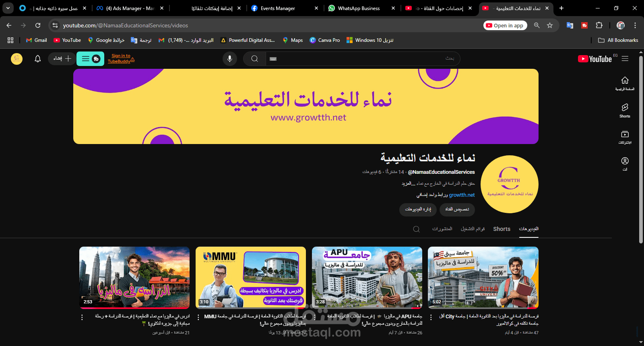The height and width of the screenshot is (346, 644).
Task: Open the YouTube bookmark
Action: (67, 40)
